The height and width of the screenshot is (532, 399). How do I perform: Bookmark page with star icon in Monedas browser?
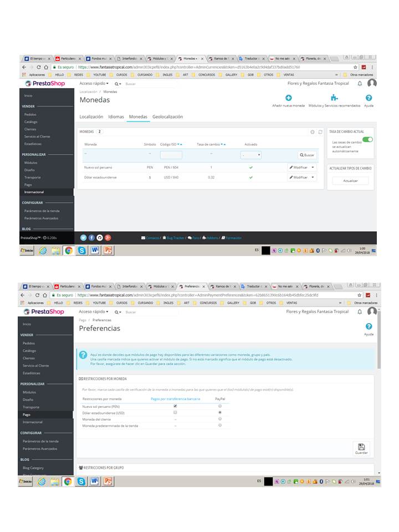click(x=355, y=67)
